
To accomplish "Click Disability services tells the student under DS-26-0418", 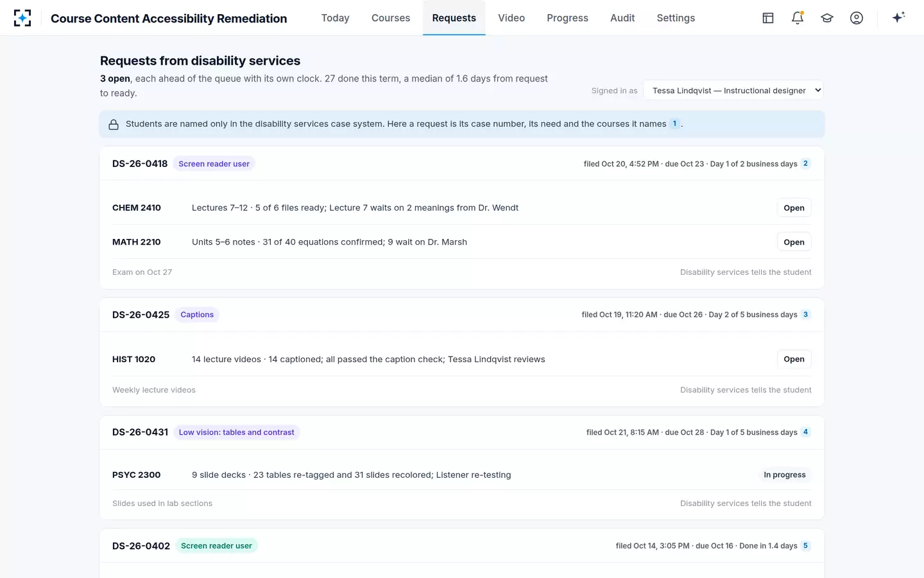I will coord(746,272).
